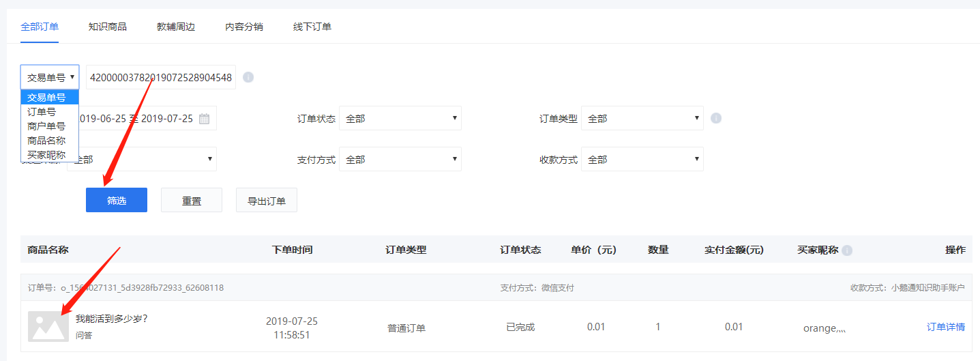Click the 订单状态 column header

click(520, 250)
